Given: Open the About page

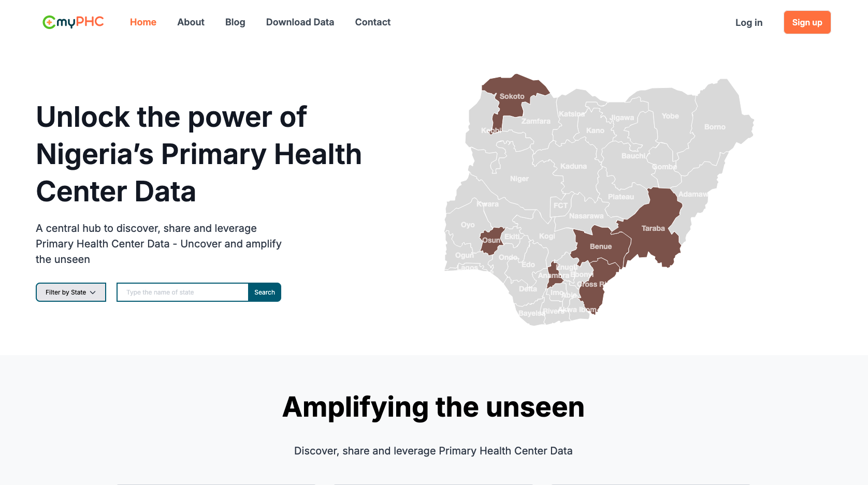Looking at the screenshot, I should [x=191, y=22].
